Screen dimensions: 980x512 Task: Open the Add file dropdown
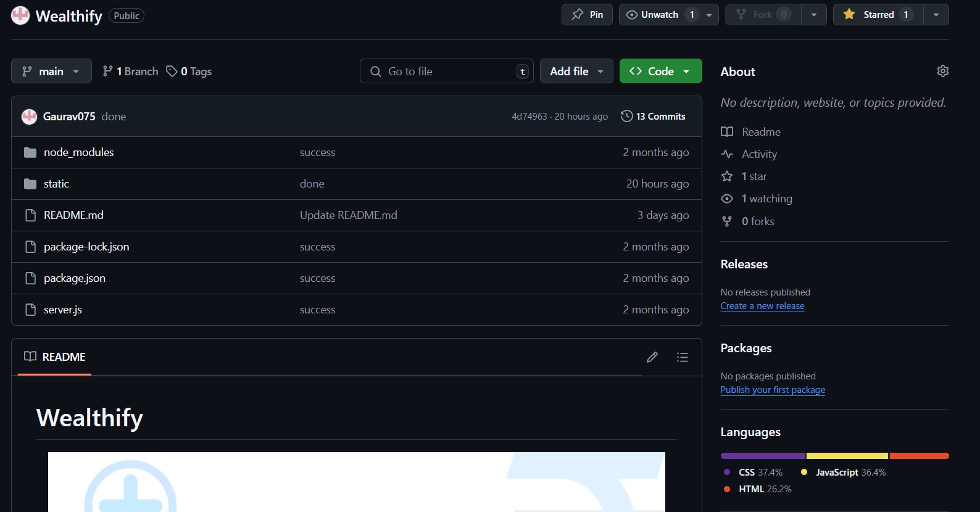pos(576,71)
